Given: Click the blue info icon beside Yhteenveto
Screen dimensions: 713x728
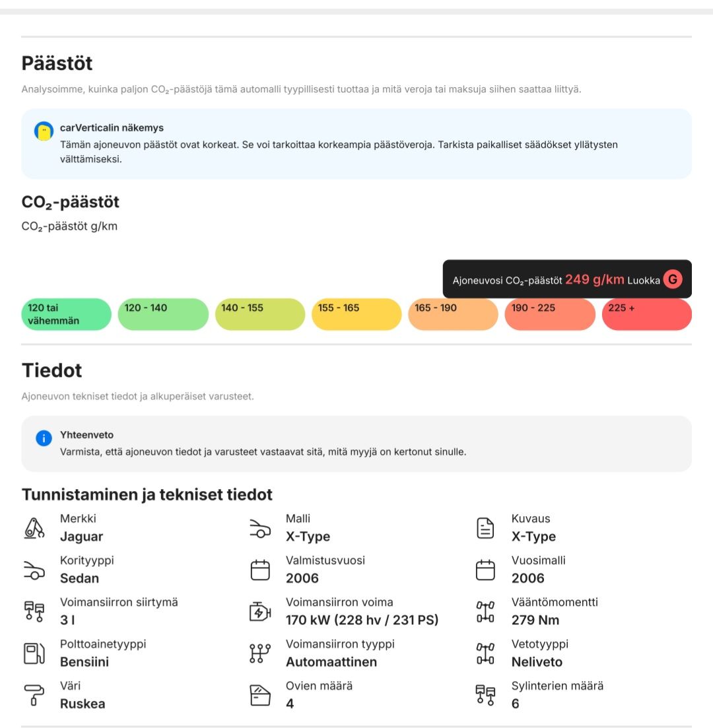Looking at the screenshot, I should pyautogui.click(x=44, y=438).
